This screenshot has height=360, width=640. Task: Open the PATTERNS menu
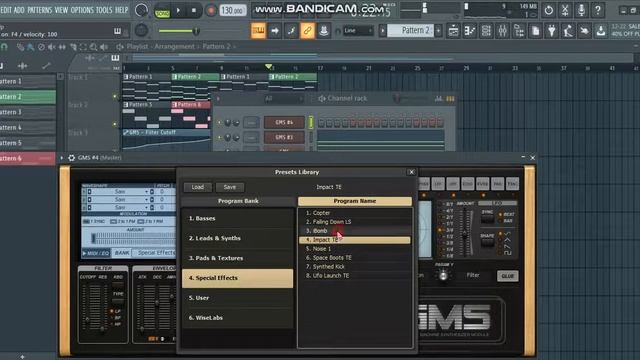point(40,10)
